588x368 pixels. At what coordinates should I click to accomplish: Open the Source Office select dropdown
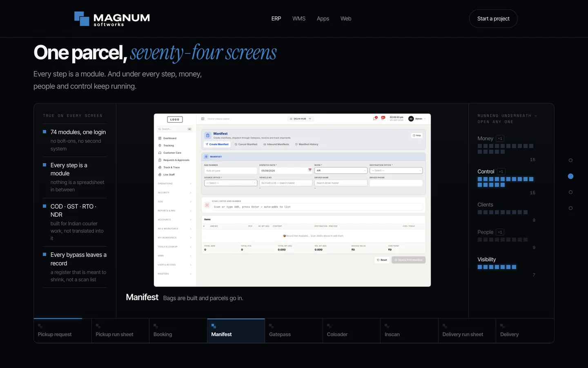pos(231,183)
